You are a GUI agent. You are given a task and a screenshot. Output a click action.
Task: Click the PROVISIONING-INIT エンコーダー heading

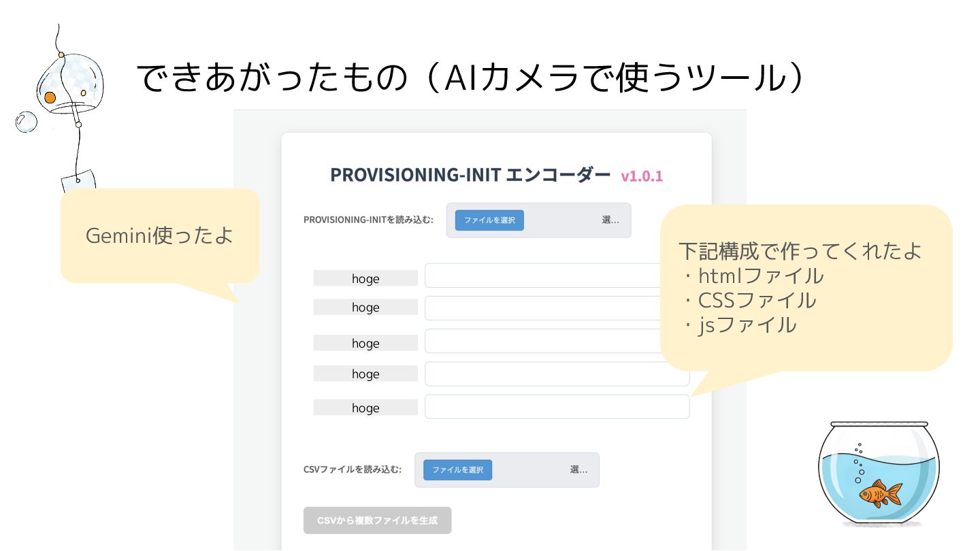(x=470, y=175)
